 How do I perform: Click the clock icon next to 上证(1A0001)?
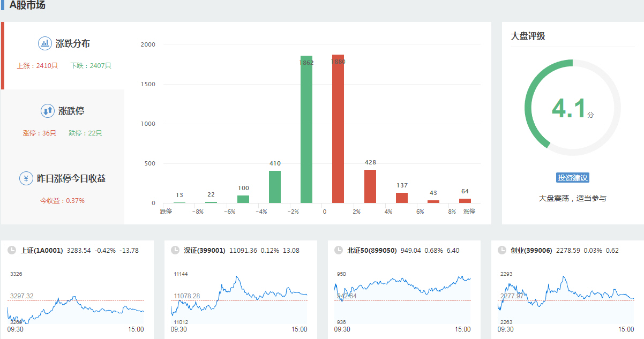click(12, 250)
